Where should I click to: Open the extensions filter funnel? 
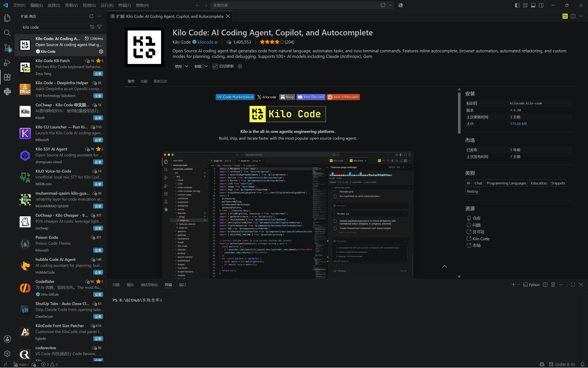99,27
